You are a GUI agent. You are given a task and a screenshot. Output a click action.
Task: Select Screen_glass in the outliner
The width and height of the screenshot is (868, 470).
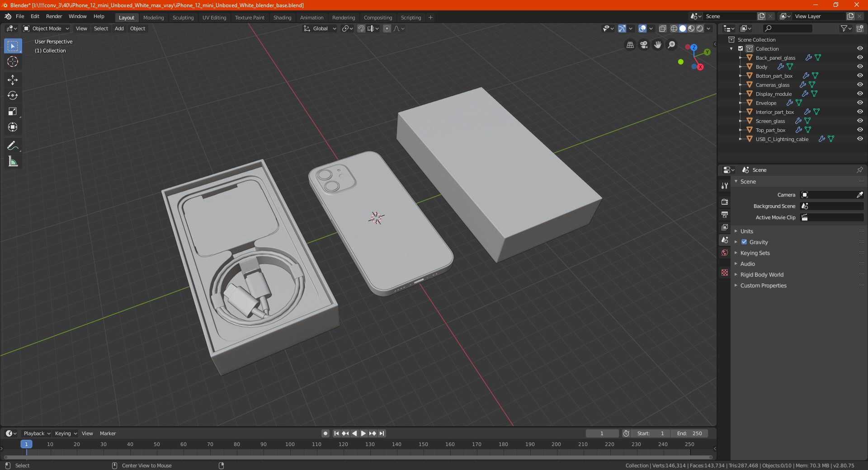pos(770,121)
